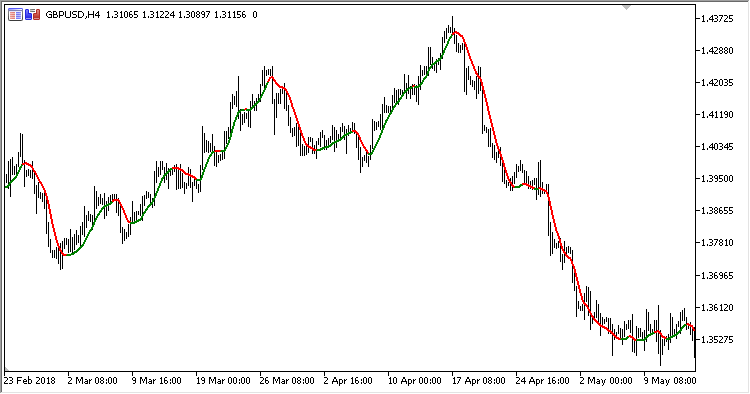Click the GBPUSD,H4 symbol label
Image resolution: width=750 pixels, height=394 pixels.
click(73, 15)
